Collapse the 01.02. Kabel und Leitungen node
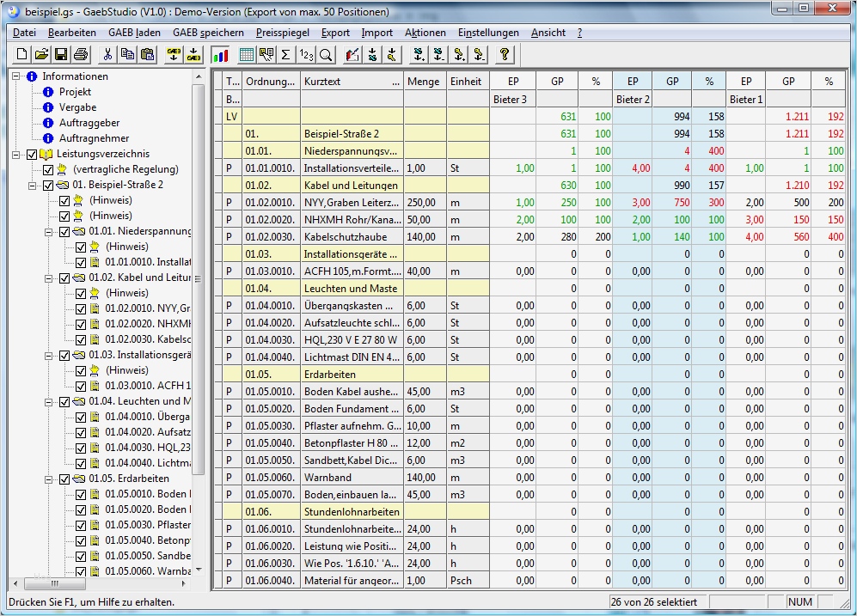 click(49, 278)
